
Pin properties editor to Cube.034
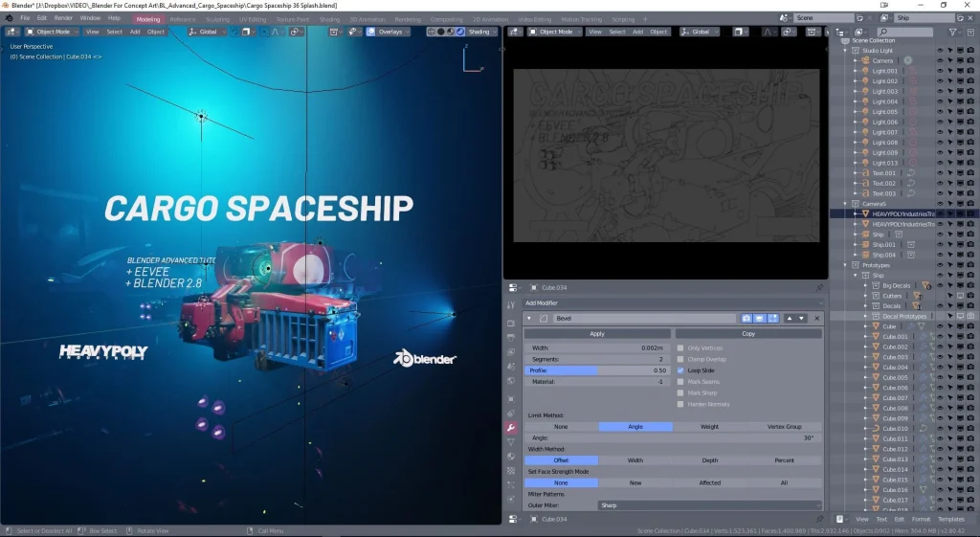coord(819,287)
